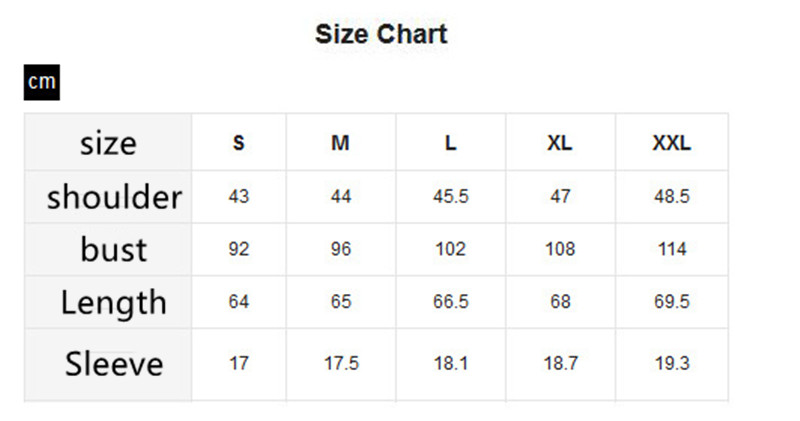
Task: Click Length value 66.5 for size L
Action: point(451,302)
